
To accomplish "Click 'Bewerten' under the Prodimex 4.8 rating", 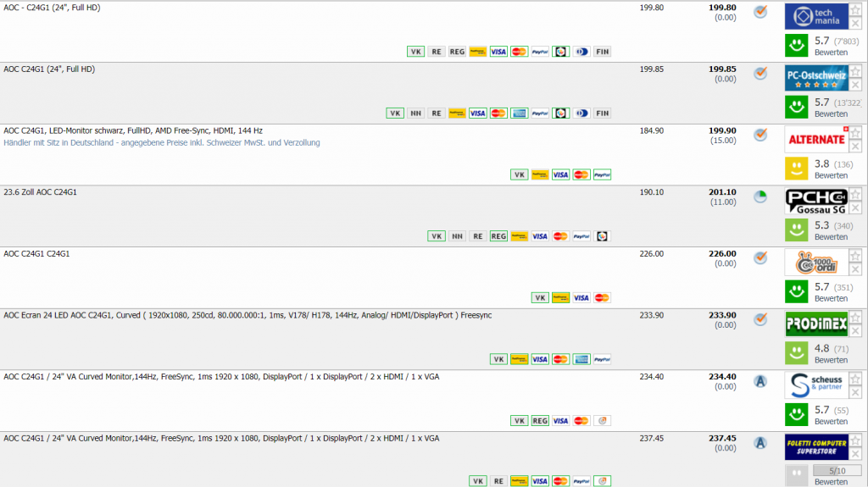I will pos(831,360).
